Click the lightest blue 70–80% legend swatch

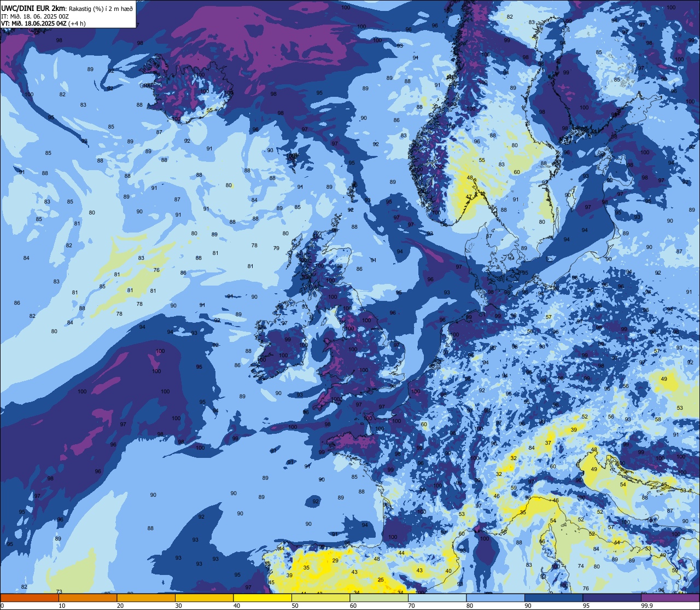437,597
